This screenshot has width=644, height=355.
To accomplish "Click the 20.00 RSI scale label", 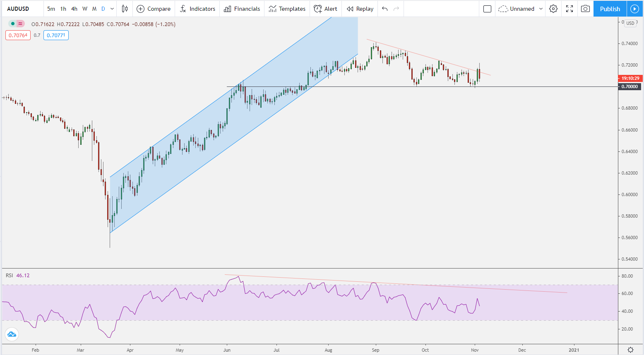I will pyautogui.click(x=627, y=329).
